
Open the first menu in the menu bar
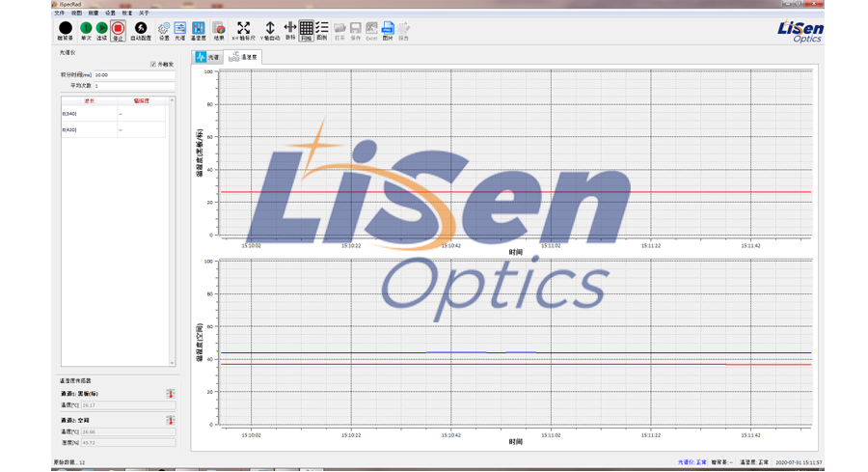pyautogui.click(x=59, y=13)
